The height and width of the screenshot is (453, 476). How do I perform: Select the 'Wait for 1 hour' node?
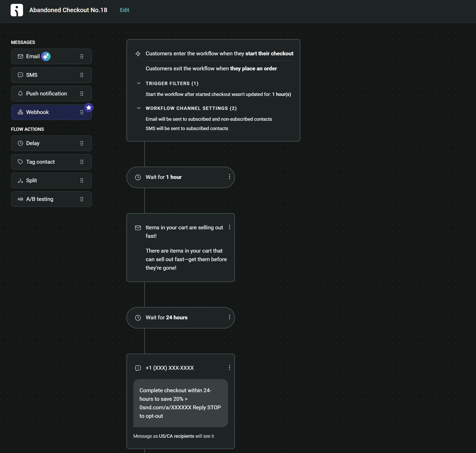180,177
